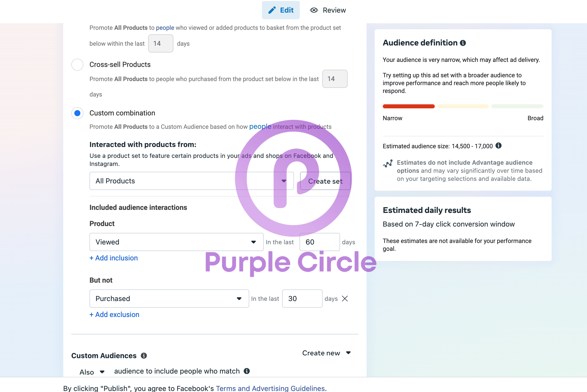The height and width of the screenshot is (392, 587).
Task: Expand the Viewed interaction dropdown
Action: [176, 242]
